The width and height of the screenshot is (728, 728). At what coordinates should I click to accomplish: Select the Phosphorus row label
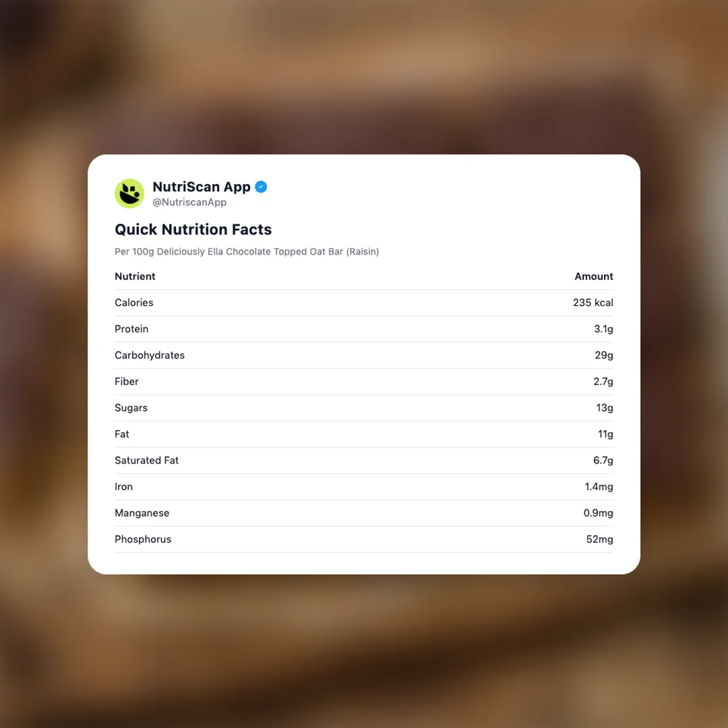pos(143,539)
